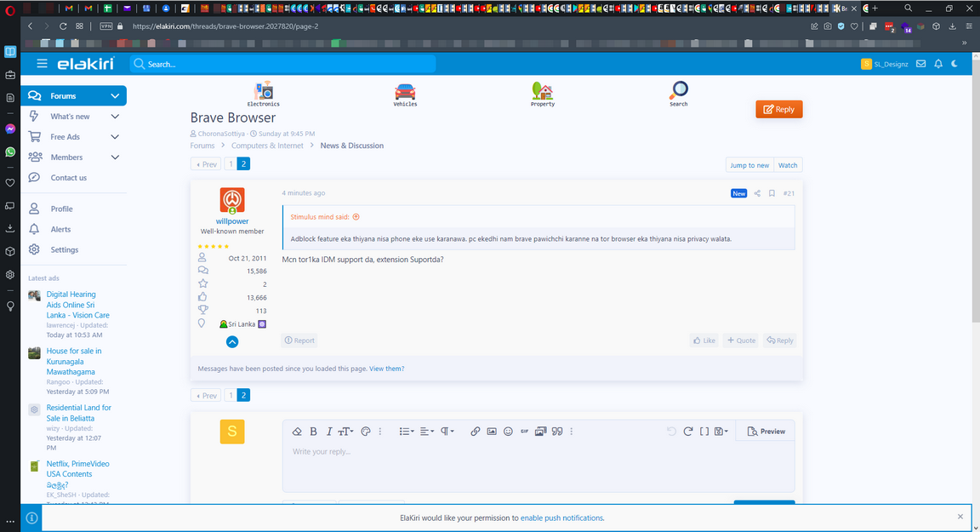Click the View them? link
The width and height of the screenshot is (980, 532).
click(x=386, y=369)
